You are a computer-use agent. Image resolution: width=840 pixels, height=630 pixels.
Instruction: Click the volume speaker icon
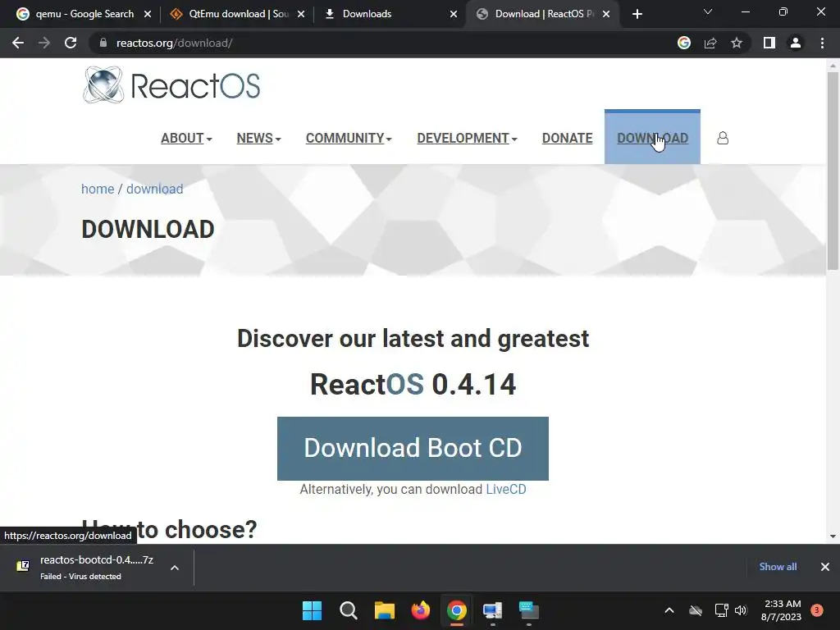tap(741, 610)
